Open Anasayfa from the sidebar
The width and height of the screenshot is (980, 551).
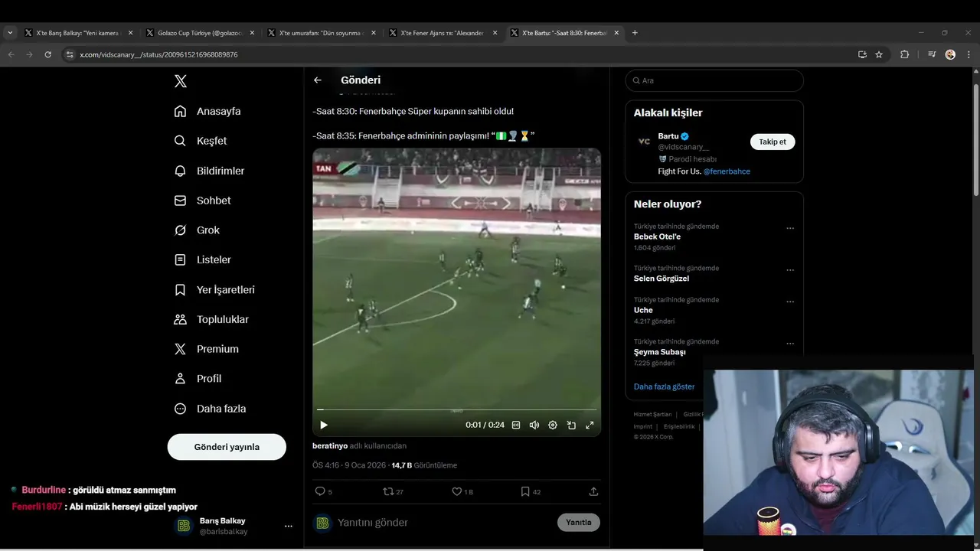click(x=207, y=111)
